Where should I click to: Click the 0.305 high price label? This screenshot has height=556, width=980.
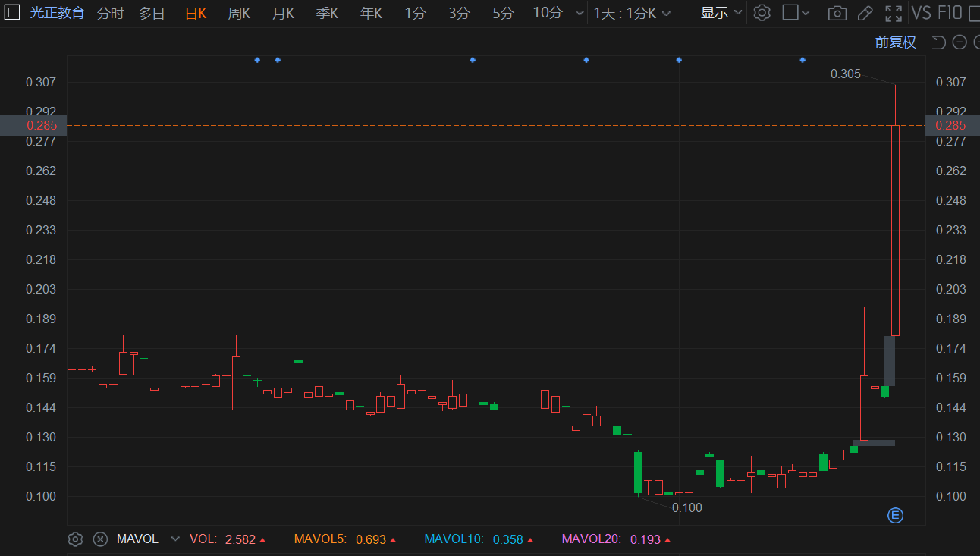(x=846, y=74)
